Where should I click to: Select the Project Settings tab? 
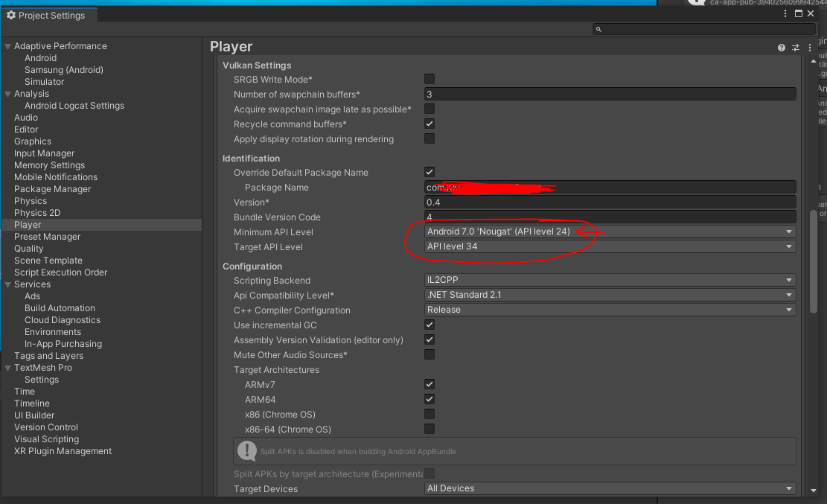(50, 16)
